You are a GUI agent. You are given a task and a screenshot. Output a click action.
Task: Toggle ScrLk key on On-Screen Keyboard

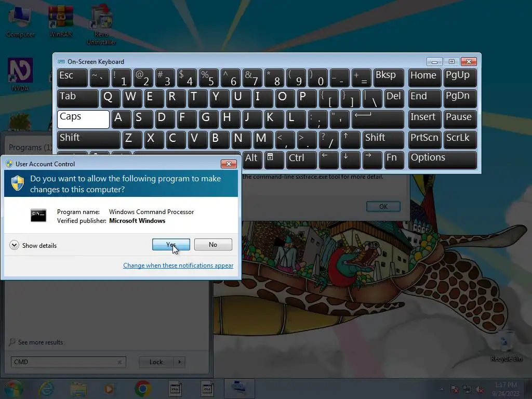(460, 140)
